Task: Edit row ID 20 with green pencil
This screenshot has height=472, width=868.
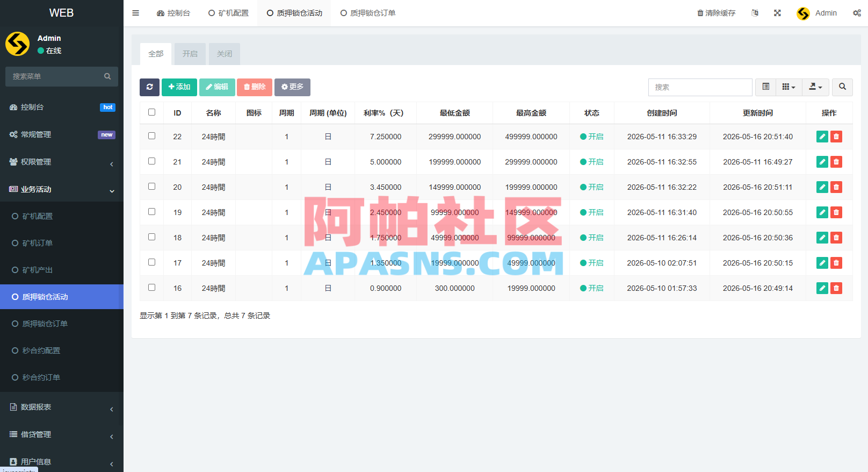Action: click(x=822, y=187)
